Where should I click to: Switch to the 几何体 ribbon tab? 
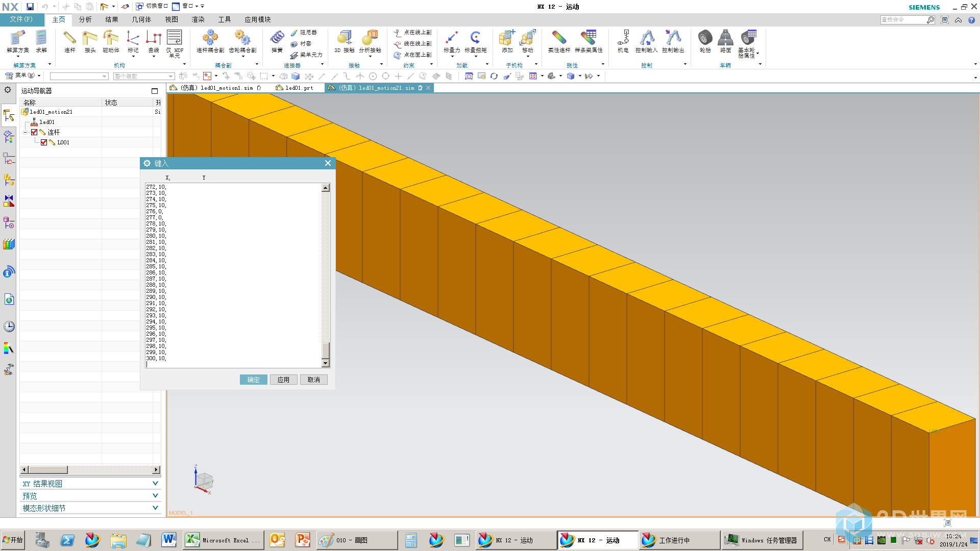[x=141, y=19]
